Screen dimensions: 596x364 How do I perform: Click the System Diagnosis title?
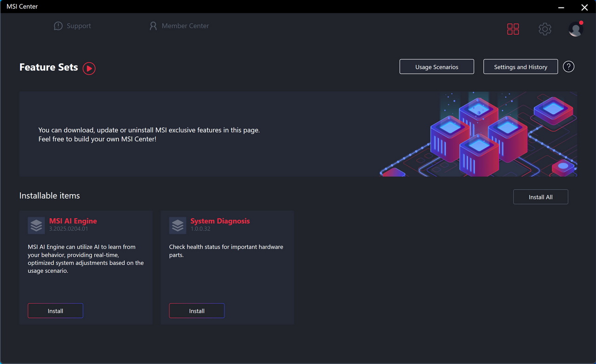220,221
